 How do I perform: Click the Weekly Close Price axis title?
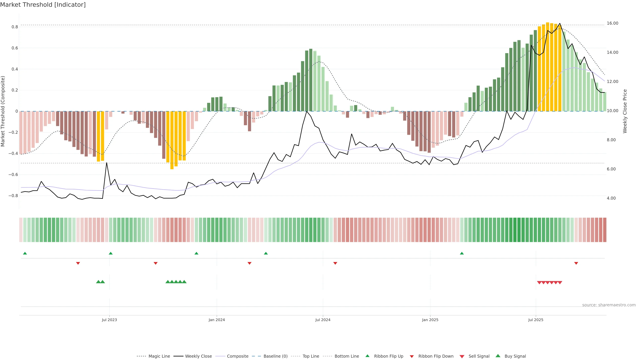(625, 111)
